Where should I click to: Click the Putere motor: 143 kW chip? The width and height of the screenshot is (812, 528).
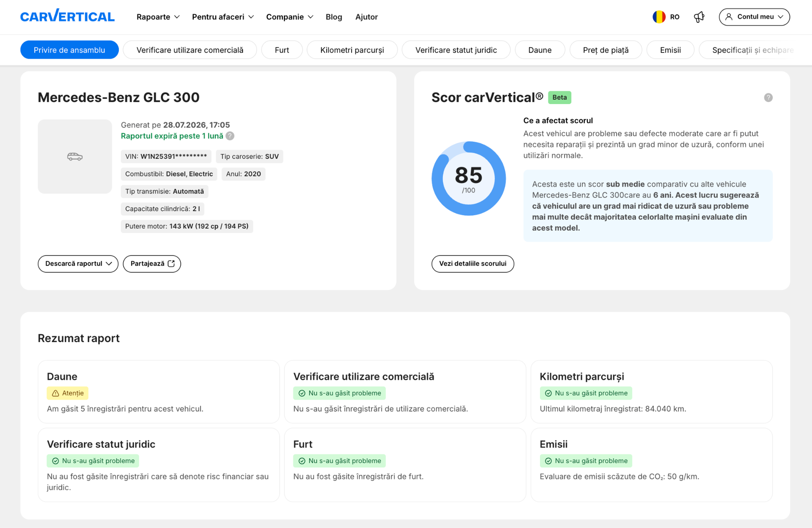coord(187,226)
